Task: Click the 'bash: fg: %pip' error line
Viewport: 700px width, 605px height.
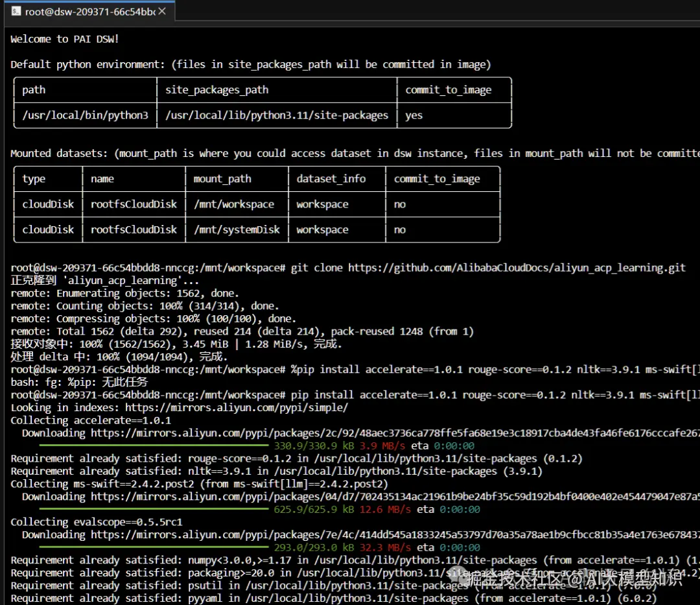Action: (79, 382)
